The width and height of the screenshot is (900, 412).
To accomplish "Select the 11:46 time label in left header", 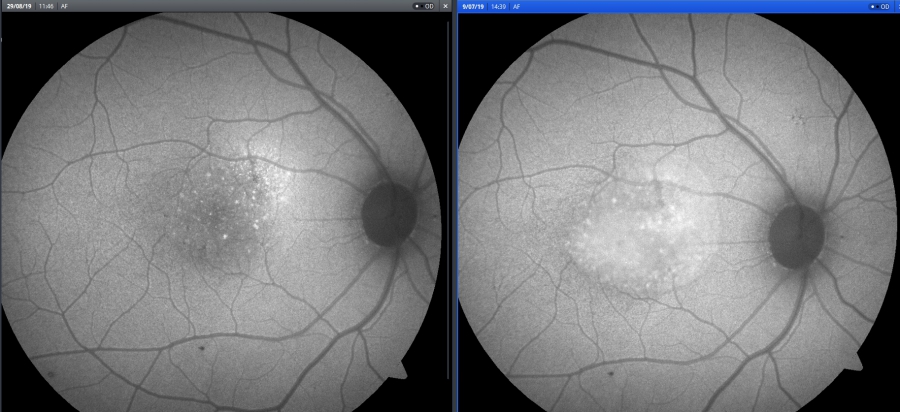I will pyautogui.click(x=45, y=6).
